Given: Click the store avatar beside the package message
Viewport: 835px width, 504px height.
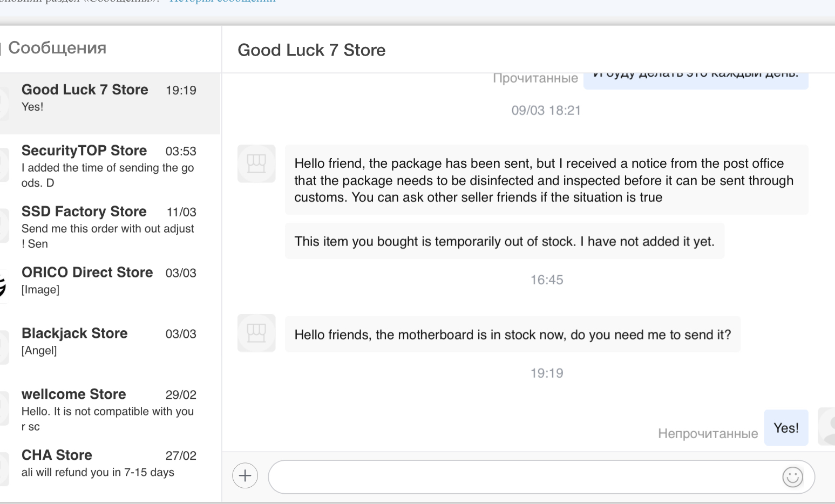Looking at the screenshot, I should pyautogui.click(x=256, y=164).
